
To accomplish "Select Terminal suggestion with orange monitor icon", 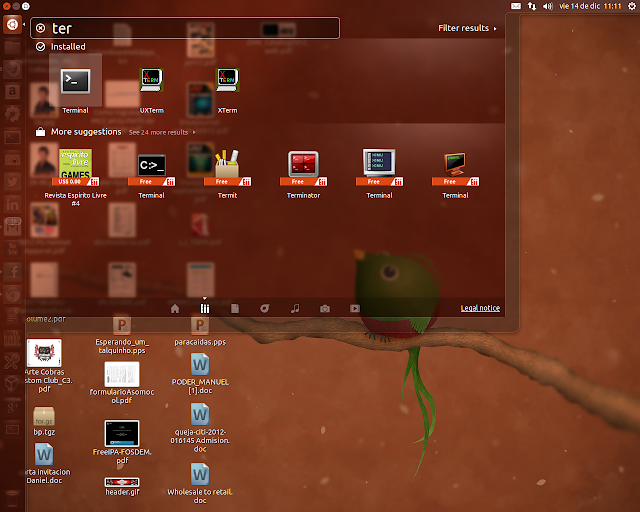I will click(x=455, y=168).
